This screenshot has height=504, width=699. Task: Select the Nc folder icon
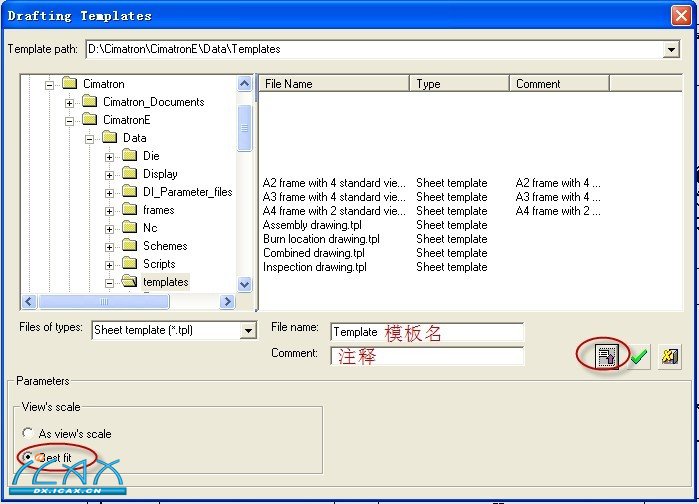point(130,227)
